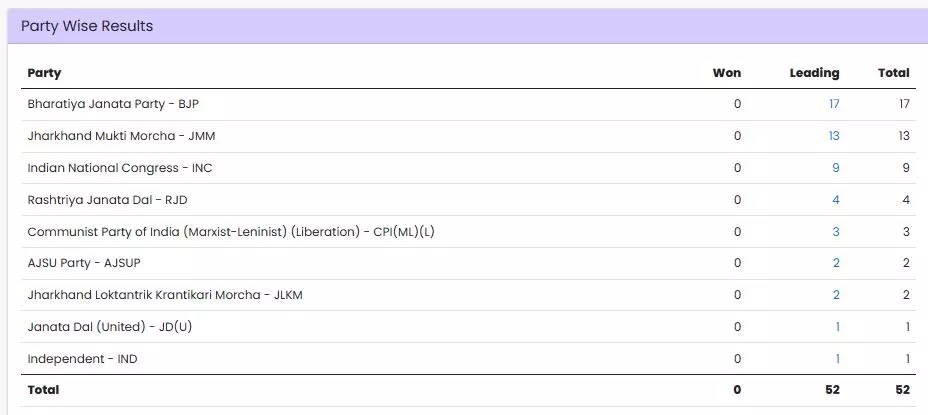
Task: Select Rashtriya Janata Dal - RJD row name
Action: (x=107, y=200)
